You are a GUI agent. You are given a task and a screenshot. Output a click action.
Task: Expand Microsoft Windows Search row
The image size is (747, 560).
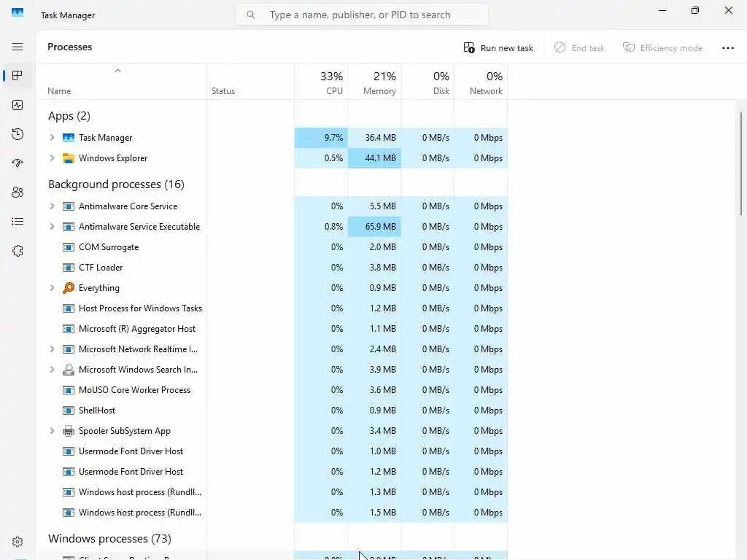[52, 370]
